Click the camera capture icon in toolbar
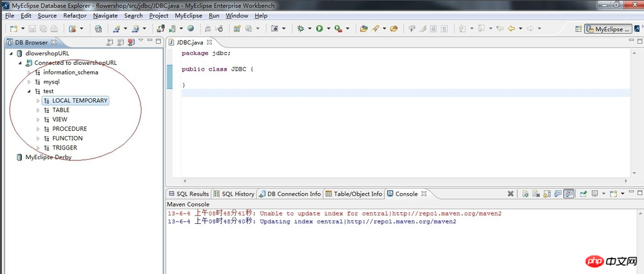Viewport: 644px width, 274px height. point(274,29)
